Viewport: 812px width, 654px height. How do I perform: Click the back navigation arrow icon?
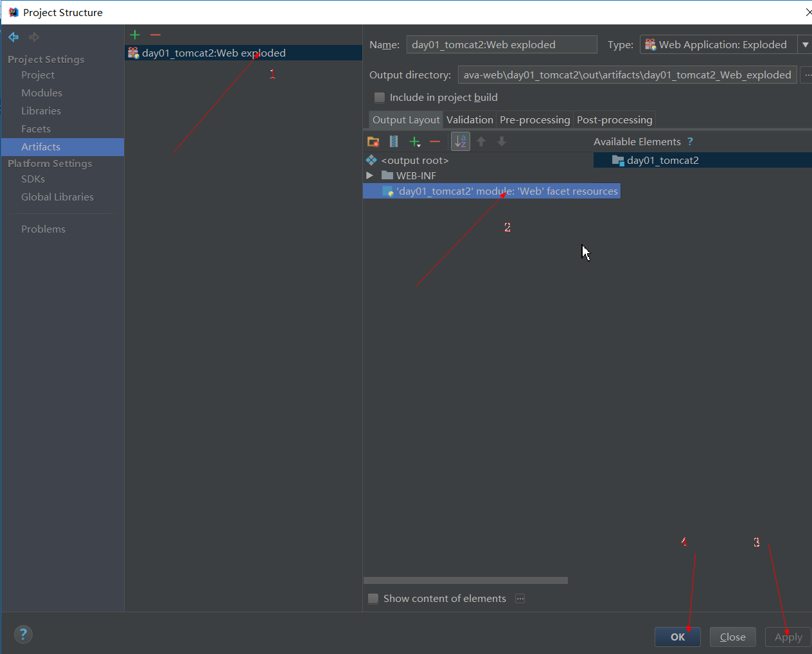tap(13, 37)
